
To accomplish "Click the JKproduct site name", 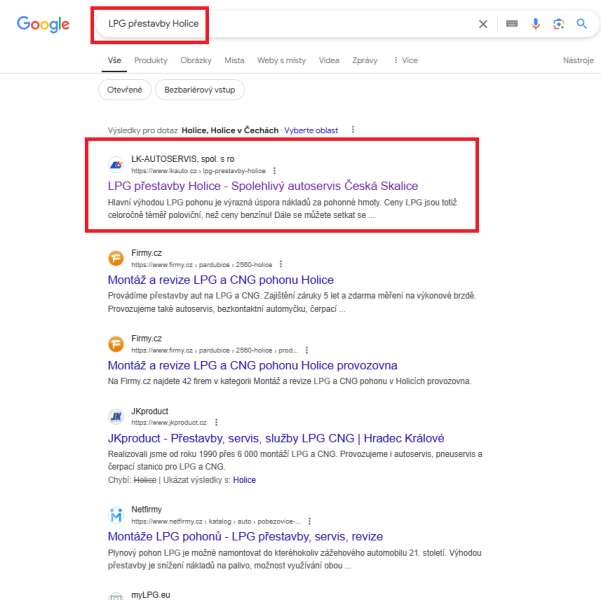I will [149, 411].
